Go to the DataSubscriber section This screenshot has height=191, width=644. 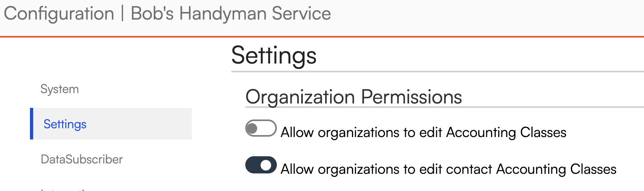click(x=81, y=159)
